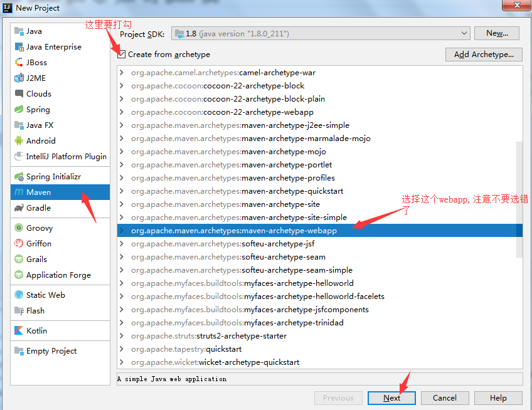Expand maven-archetype-j2ee-simple node
The image size is (532, 410).
click(x=122, y=125)
